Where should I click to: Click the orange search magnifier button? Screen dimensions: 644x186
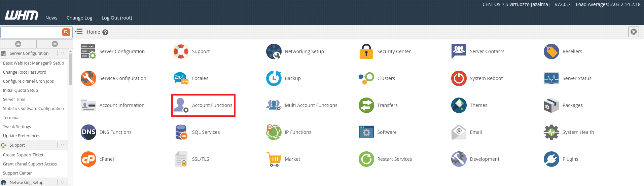(66, 32)
